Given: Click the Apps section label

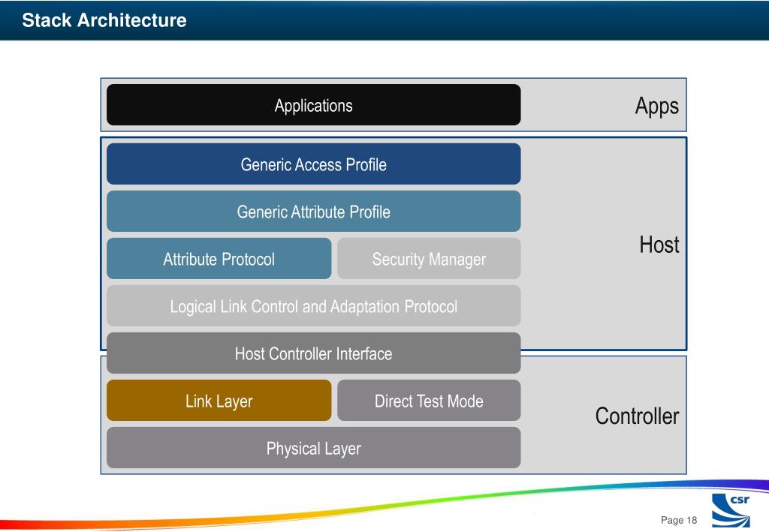Looking at the screenshot, I should [x=656, y=107].
